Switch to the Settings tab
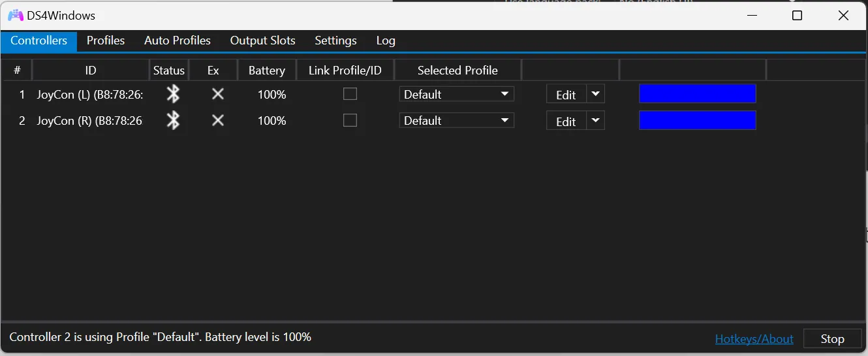The height and width of the screenshot is (356, 868). [335, 40]
